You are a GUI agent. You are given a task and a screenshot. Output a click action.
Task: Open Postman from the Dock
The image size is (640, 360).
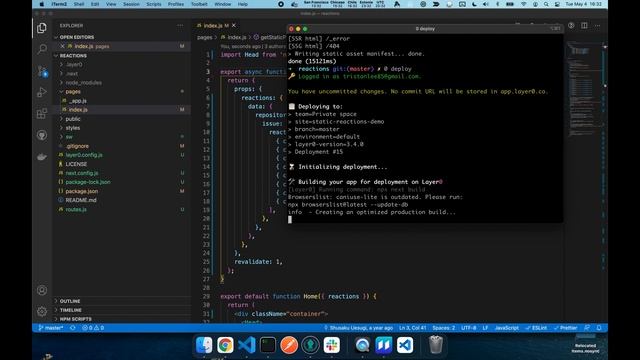[289, 345]
